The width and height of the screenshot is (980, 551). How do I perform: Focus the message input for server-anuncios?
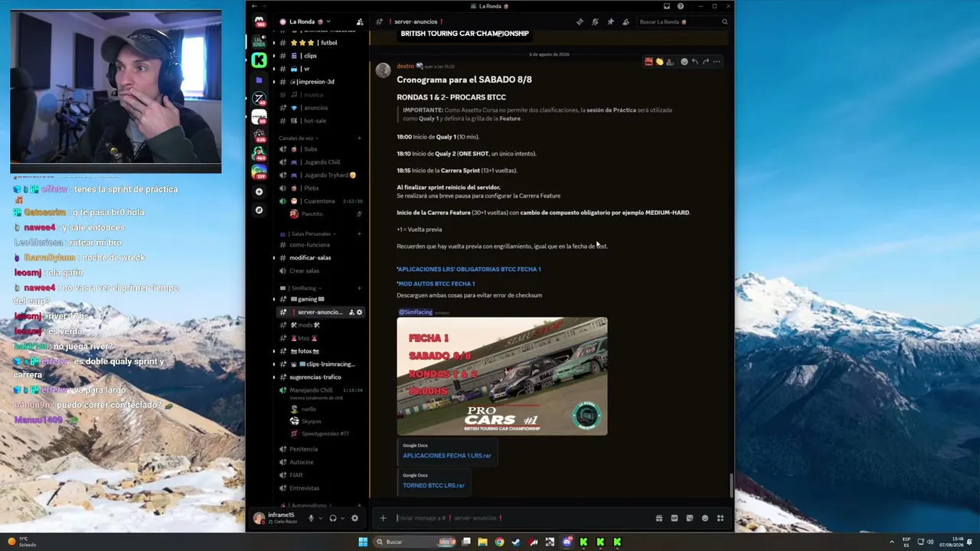point(521,518)
